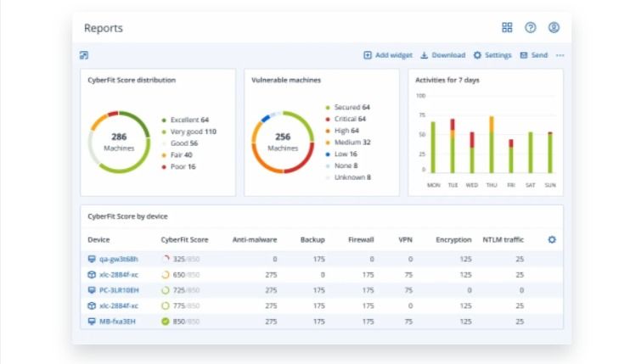Click the Fair 40 legend entry

click(177, 155)
